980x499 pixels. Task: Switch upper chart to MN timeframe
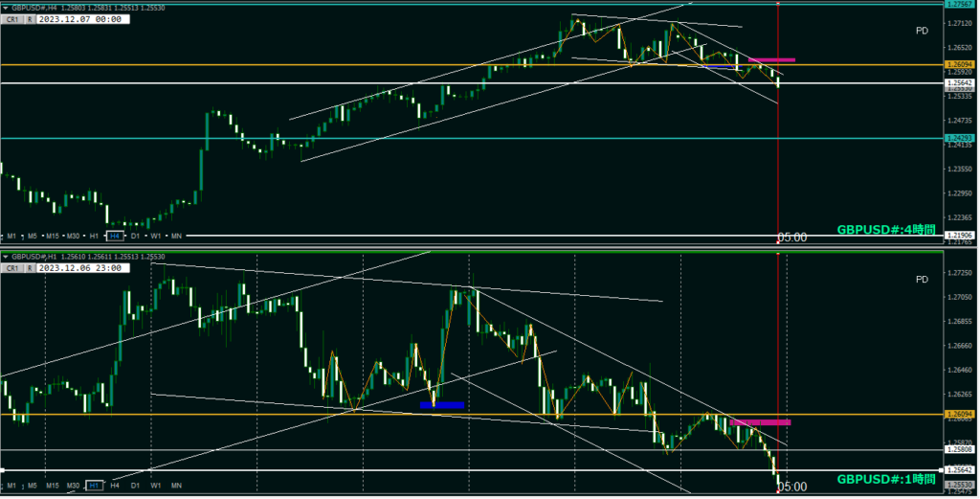point(176,236)
